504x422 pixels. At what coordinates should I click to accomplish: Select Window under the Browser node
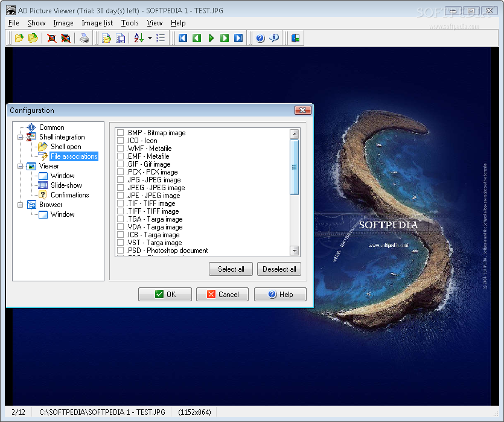click(x=62, y=214)
